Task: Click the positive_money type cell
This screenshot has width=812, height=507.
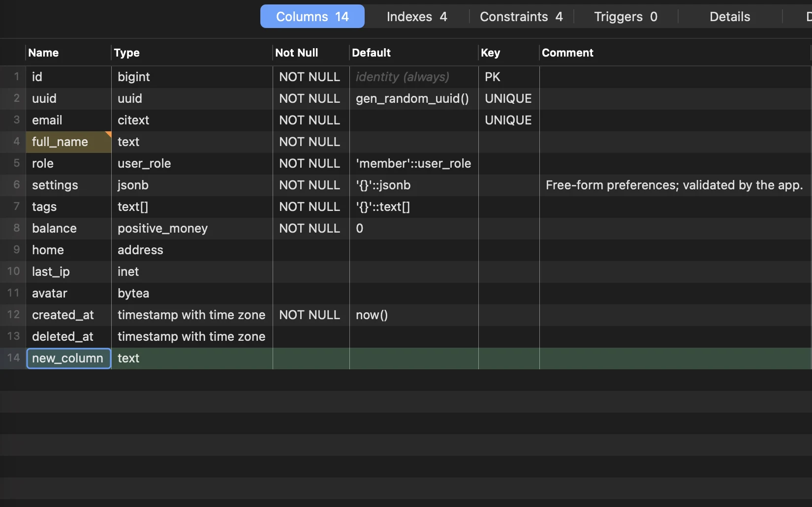Action: tap(192, 228)
